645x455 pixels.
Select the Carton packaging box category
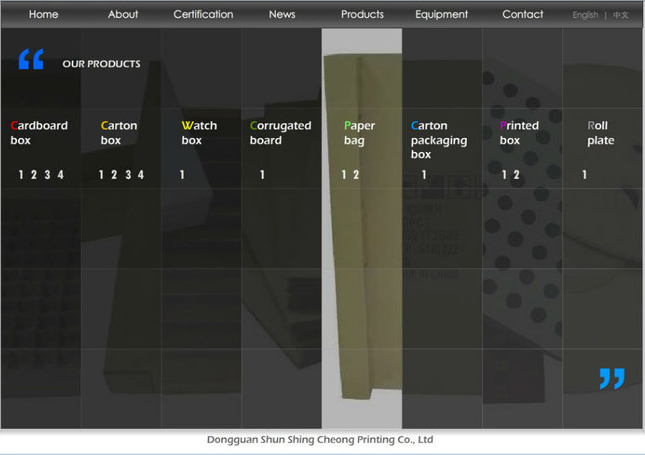[x=438, y=140]
